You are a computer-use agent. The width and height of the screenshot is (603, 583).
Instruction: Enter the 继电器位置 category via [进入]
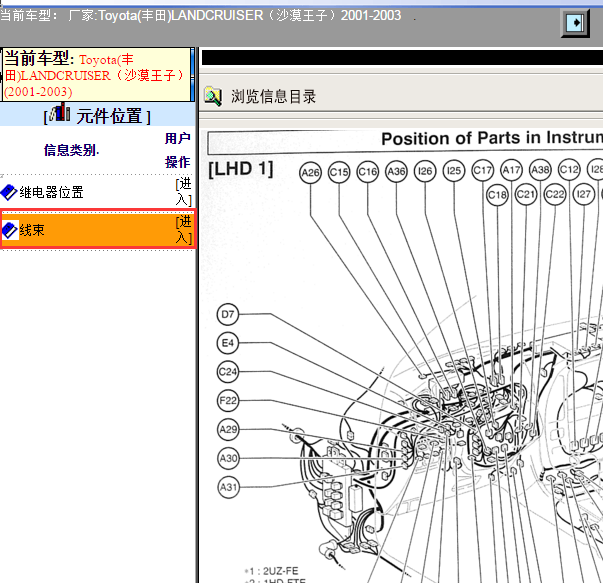(184, 192)
